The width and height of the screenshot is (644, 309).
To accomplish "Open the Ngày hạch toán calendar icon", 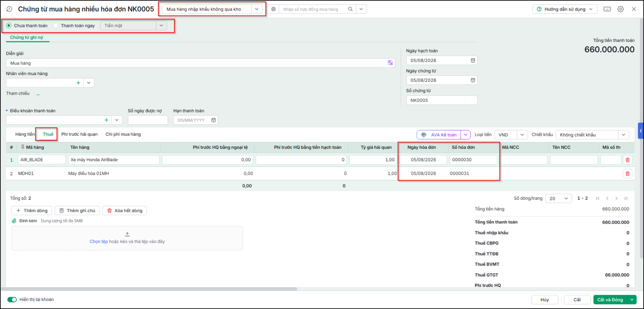I will (473, 60).
